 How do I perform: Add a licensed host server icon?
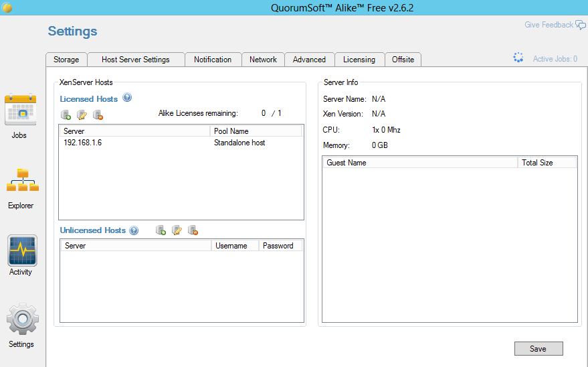tap(66, 115)
